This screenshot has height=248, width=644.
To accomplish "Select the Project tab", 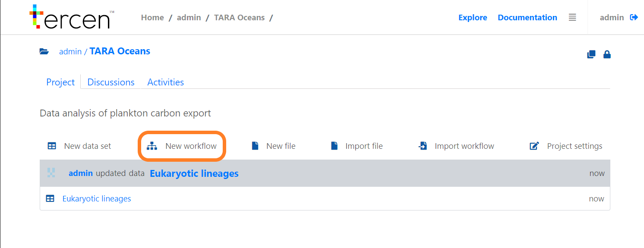I will point(60,82).
